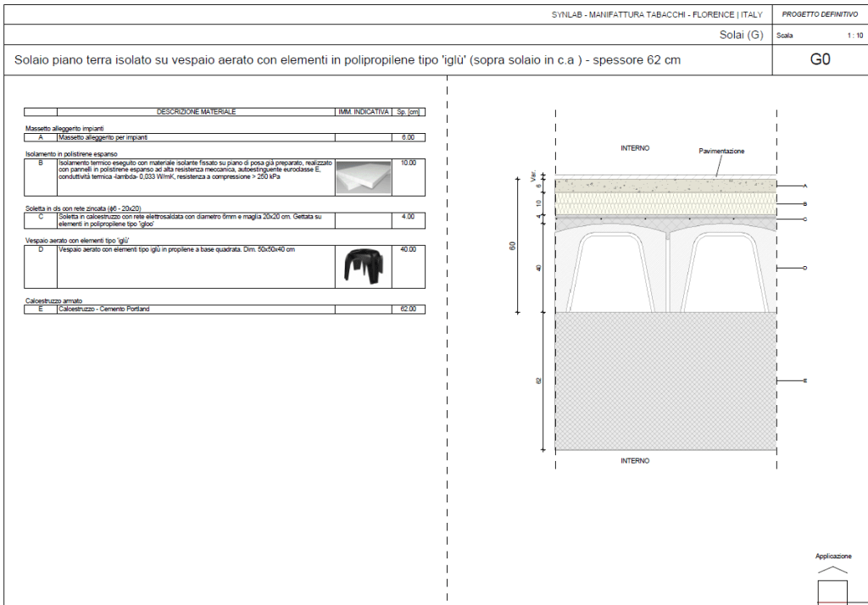Click the Applicazione symbol at bottom right
This screenshot has width=868, height=605.
tap(832, 584)
